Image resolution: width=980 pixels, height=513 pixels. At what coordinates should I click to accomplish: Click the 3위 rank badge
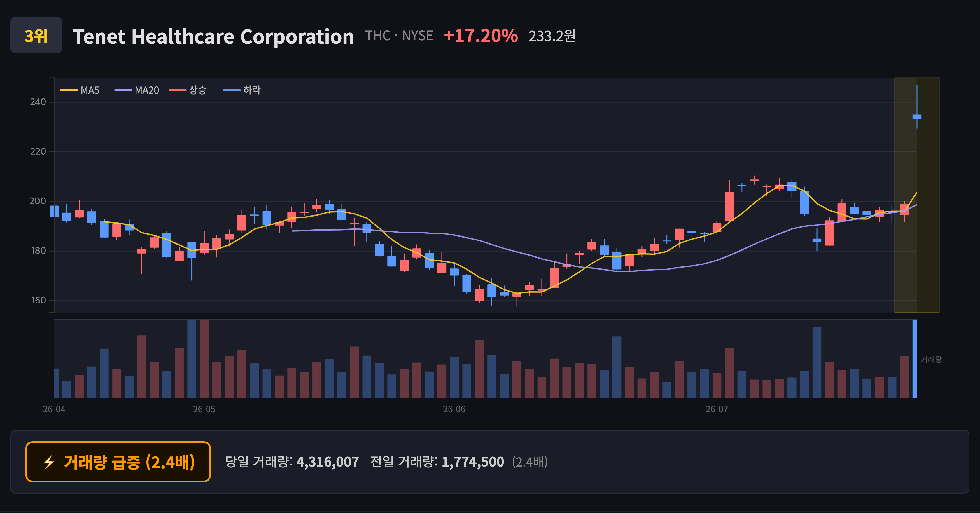tap(36, 35)
